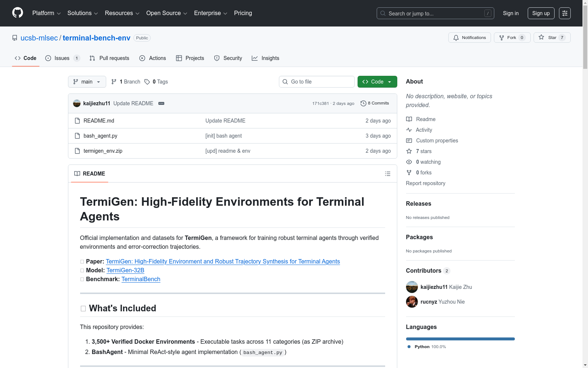Open the TerminalBench benchmark link

tap(141, 279)
